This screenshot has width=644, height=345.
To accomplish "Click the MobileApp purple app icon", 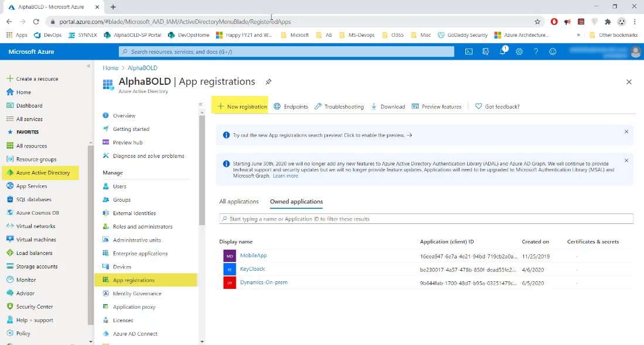I will pyautogui.click(x=229, y=256).
